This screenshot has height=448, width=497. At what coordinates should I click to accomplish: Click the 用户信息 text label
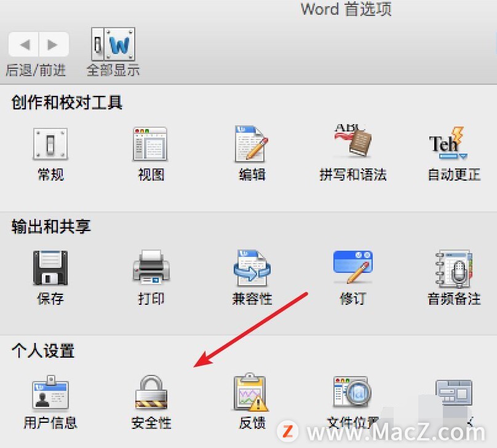click(x=50, y=423)
